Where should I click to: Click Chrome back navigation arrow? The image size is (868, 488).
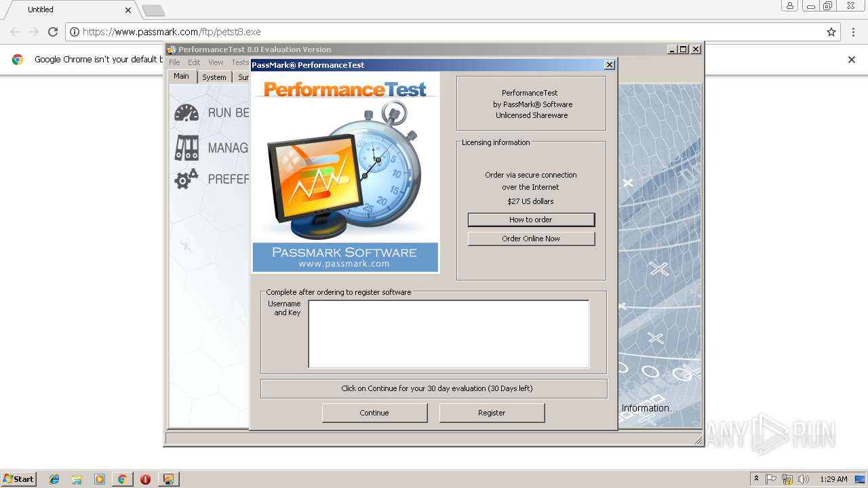pyautogui.click(x=15, y=32)
